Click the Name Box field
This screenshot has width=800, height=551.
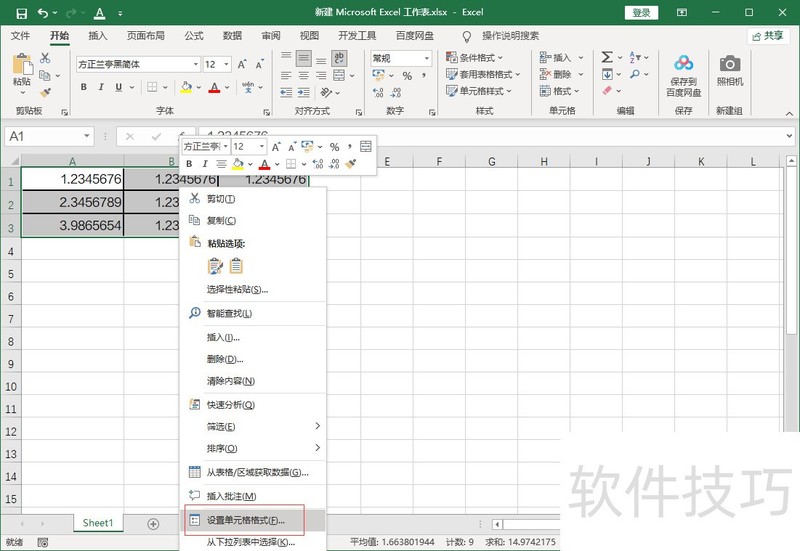(x=44, y=136)
